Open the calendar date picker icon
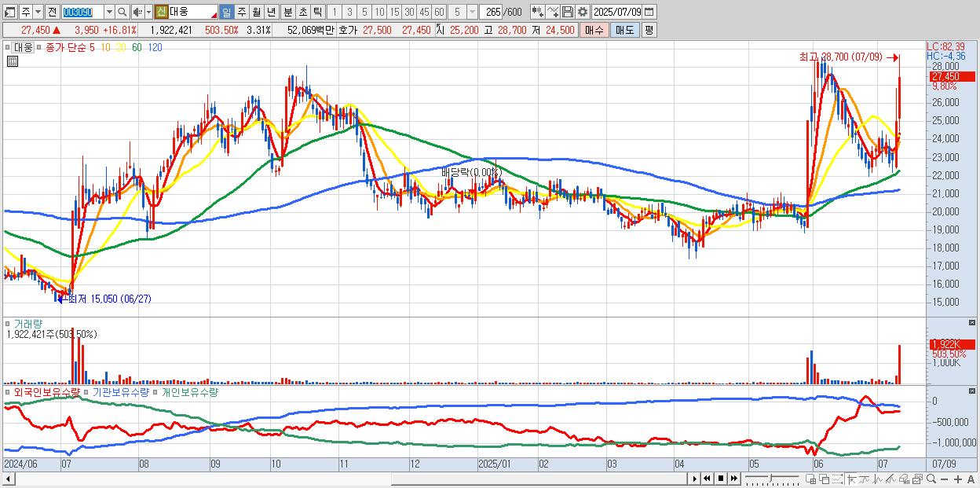 point(649,12)
